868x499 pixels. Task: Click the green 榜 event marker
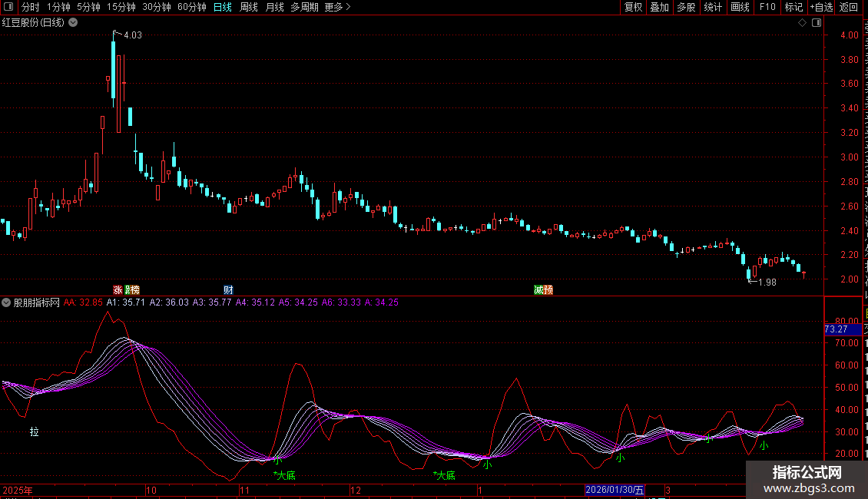click(134, 289)
